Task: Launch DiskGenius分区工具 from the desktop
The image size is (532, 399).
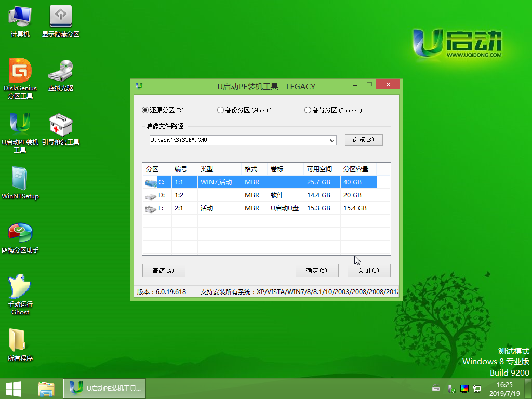Action: coord(20,79)
